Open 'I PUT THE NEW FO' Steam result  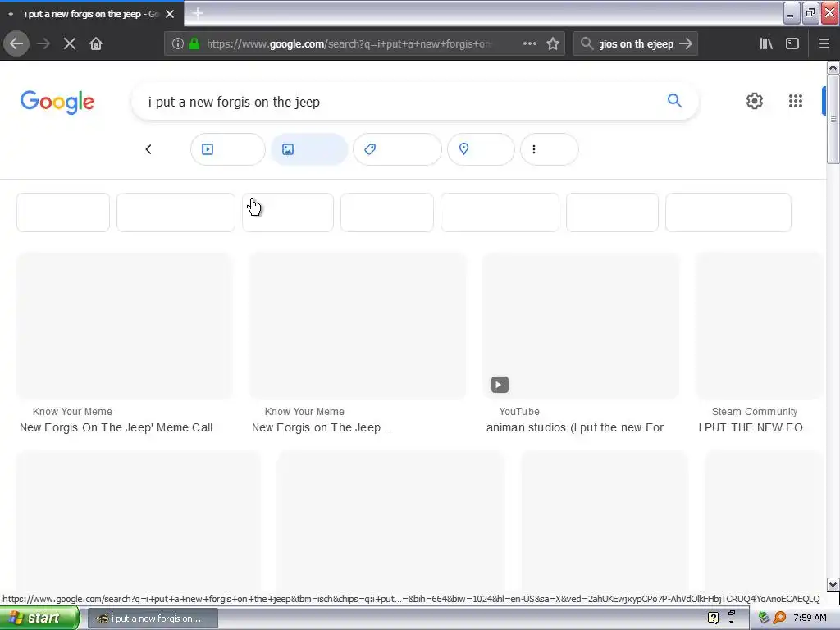(x=751, y=427)
